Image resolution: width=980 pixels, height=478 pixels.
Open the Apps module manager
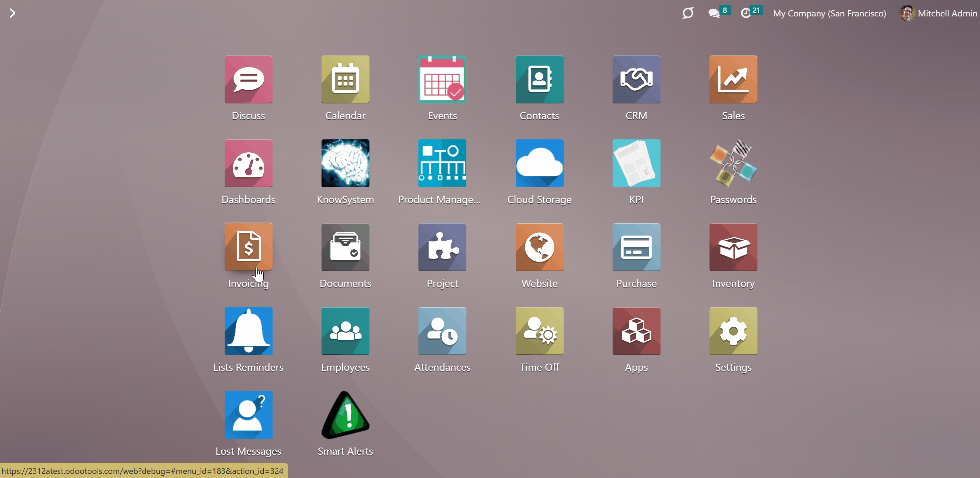tap(637, 331)
